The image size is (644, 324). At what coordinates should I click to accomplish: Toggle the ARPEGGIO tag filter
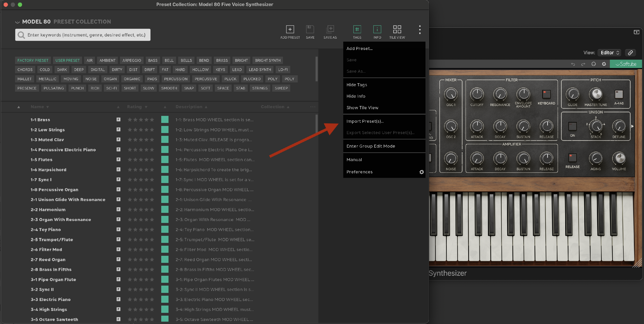(132, 61)
